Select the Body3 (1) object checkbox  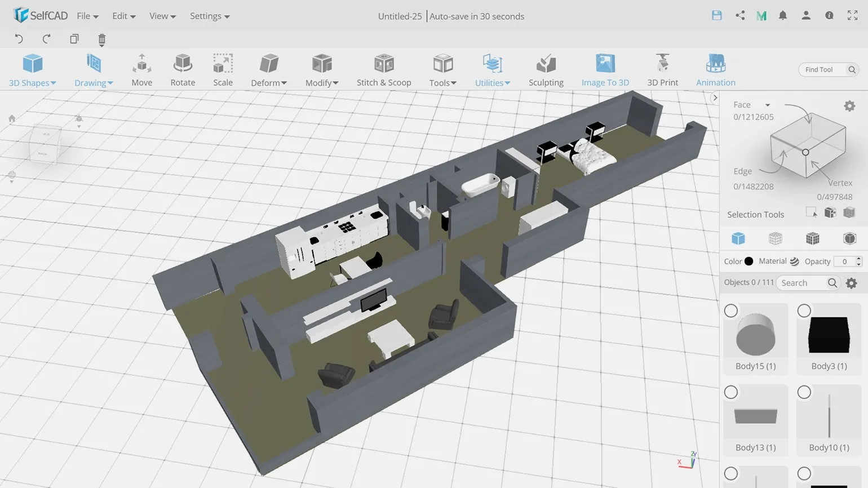pyautogui.click(x=804, y=311)
